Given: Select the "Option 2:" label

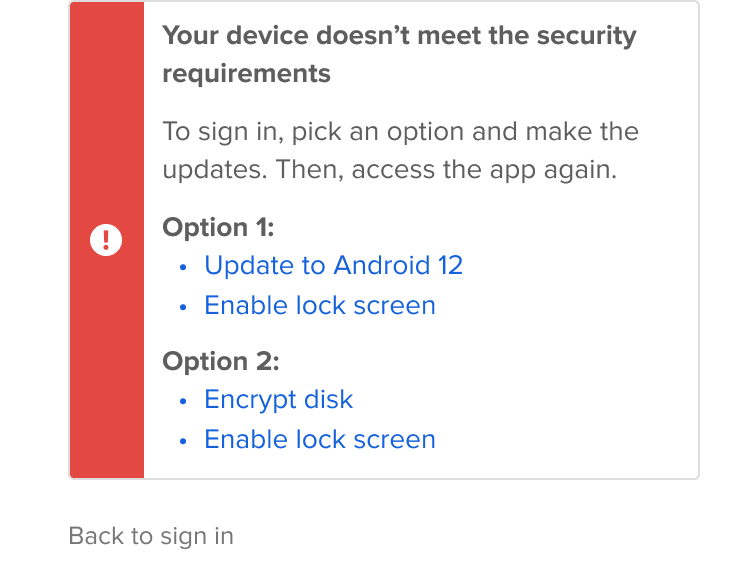Looking at the screenshot, I should coord(221,361).
